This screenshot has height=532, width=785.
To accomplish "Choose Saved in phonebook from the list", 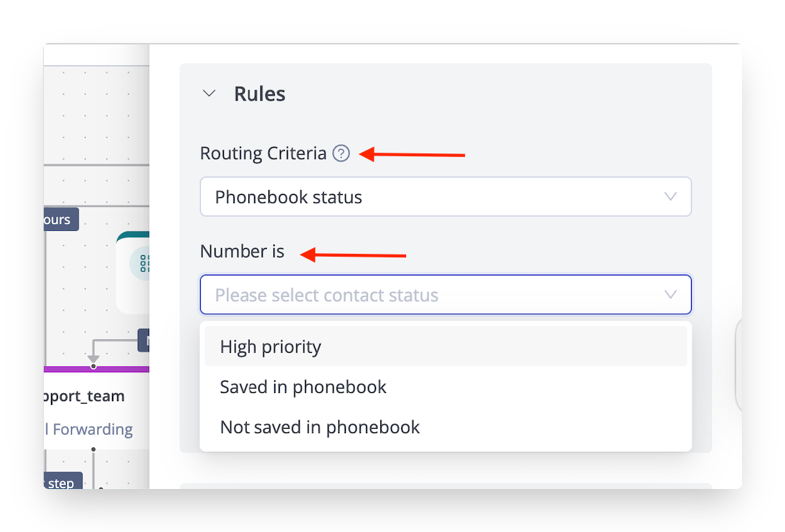I will point(303,387).
